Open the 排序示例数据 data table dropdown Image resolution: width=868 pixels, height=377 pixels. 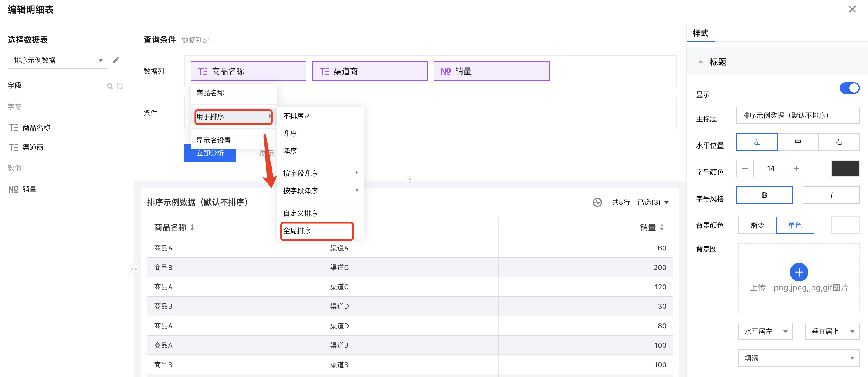pyautogui.click(x=58, y=60)
